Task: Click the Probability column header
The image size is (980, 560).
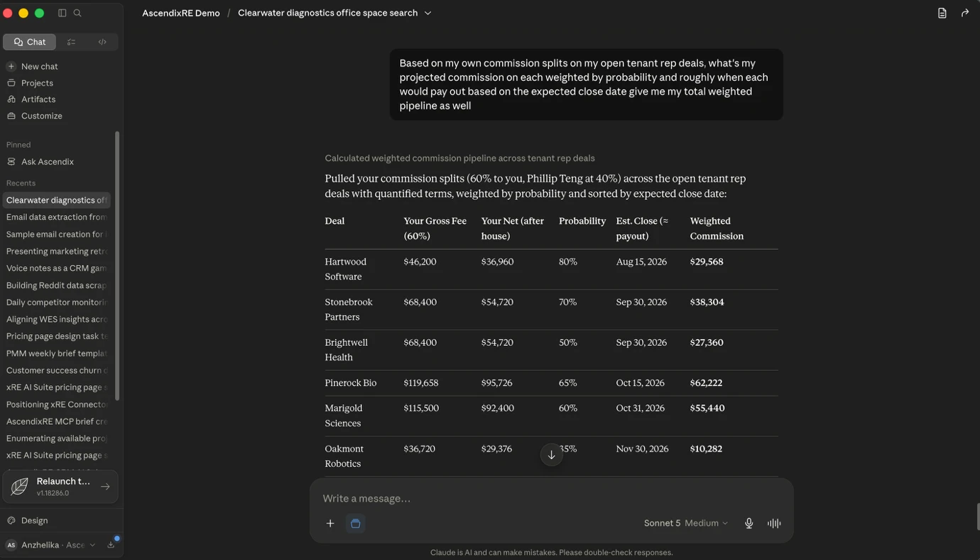Action: click(x=582, y=221)
